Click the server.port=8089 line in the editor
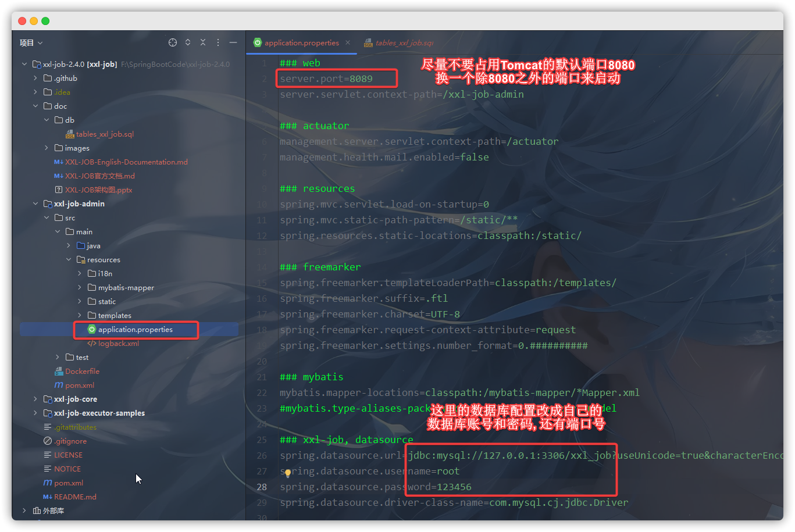795x532 pixels. [326, 78]
